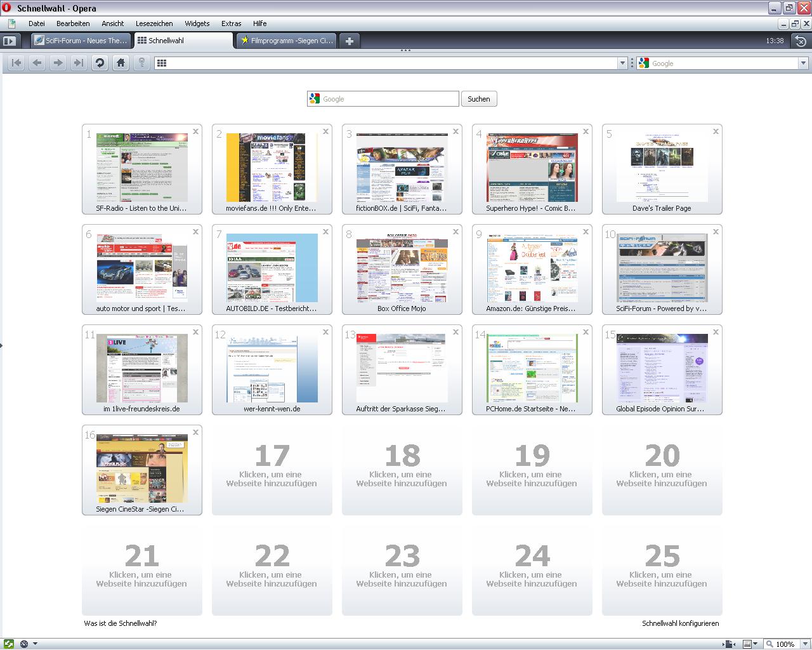Remove the moviefans.de speed dial entry
This screenshot has height=650, width=812.
point(325,131)
